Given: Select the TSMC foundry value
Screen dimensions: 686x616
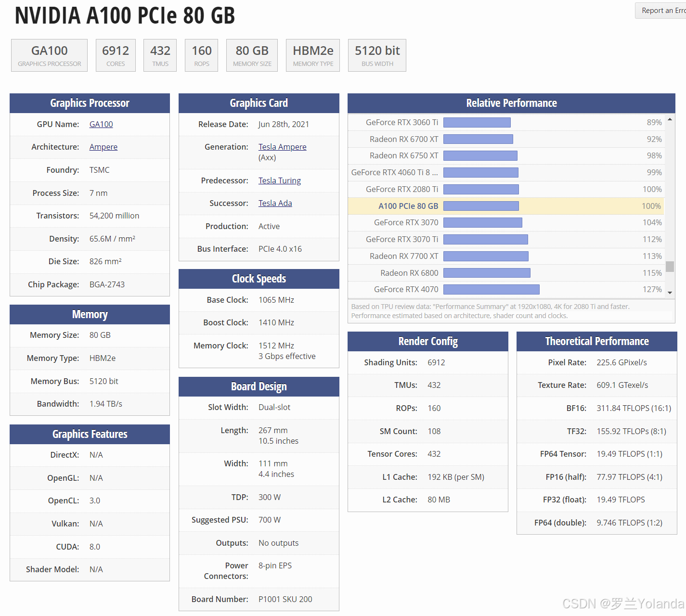Looking at the screenshot, I should pos(100,170).
